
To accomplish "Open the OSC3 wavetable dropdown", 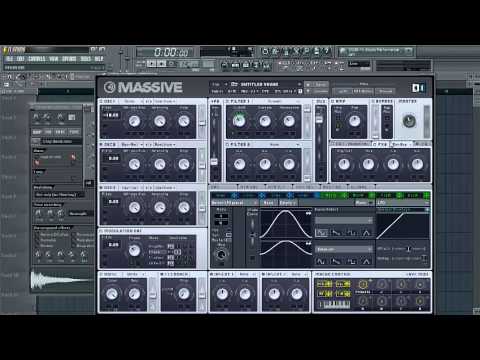I will pos(132,188).
